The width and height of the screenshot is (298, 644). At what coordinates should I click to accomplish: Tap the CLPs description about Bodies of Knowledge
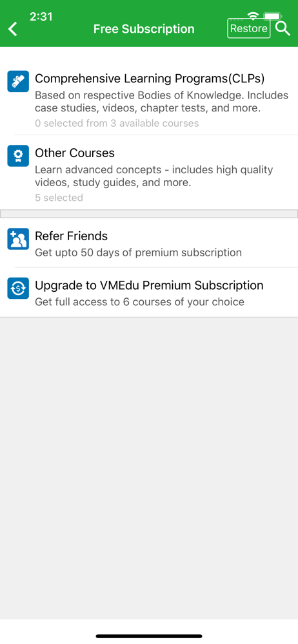161,102
